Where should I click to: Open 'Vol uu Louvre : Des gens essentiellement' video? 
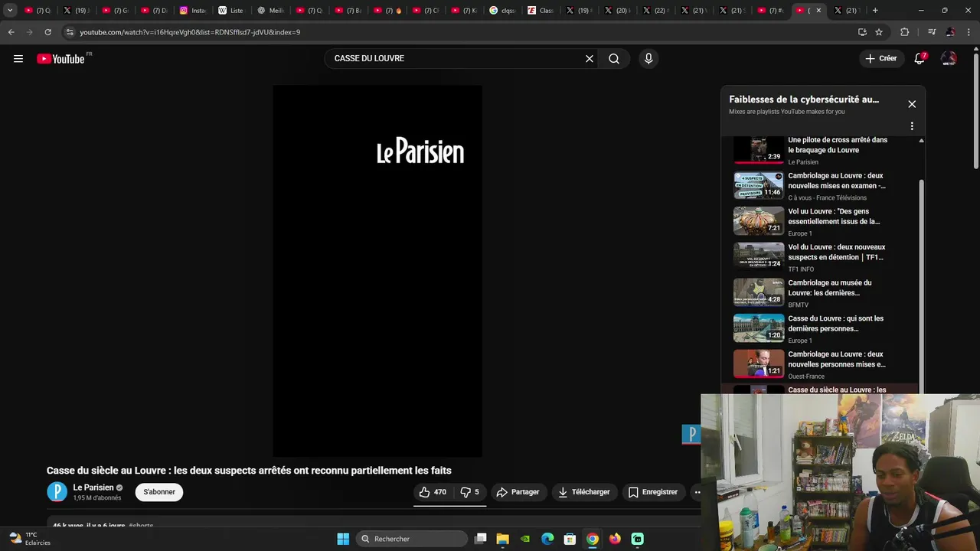tap(834, 217)
